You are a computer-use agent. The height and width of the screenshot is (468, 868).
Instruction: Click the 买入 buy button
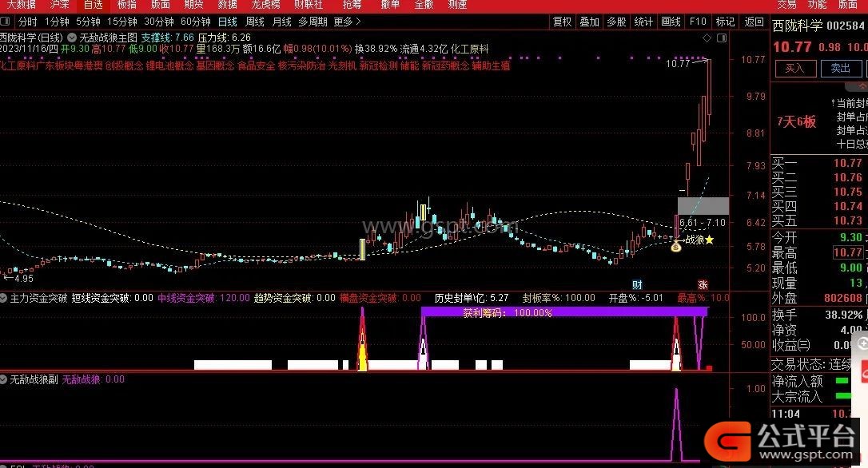click(x=794, y=68)
